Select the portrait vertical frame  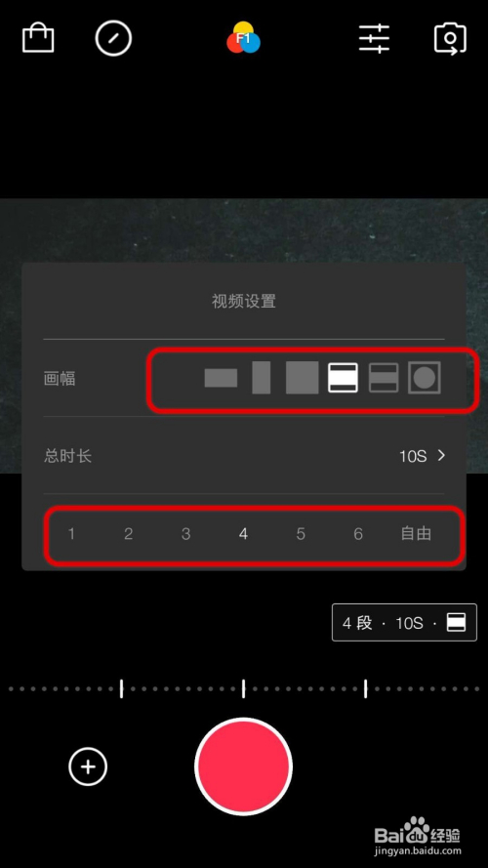pyautogui.click(x=262, y=378)
